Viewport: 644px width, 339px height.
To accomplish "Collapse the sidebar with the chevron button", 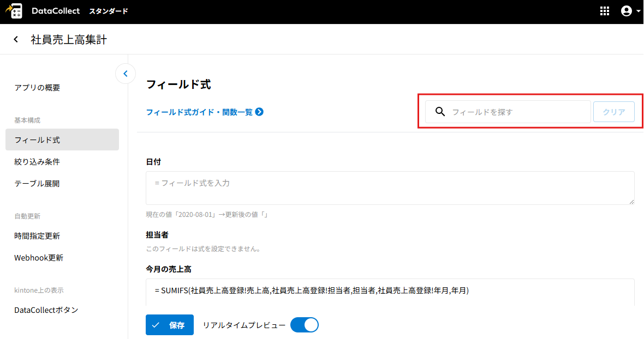I will pyautogui.click(x=126, y=74).
